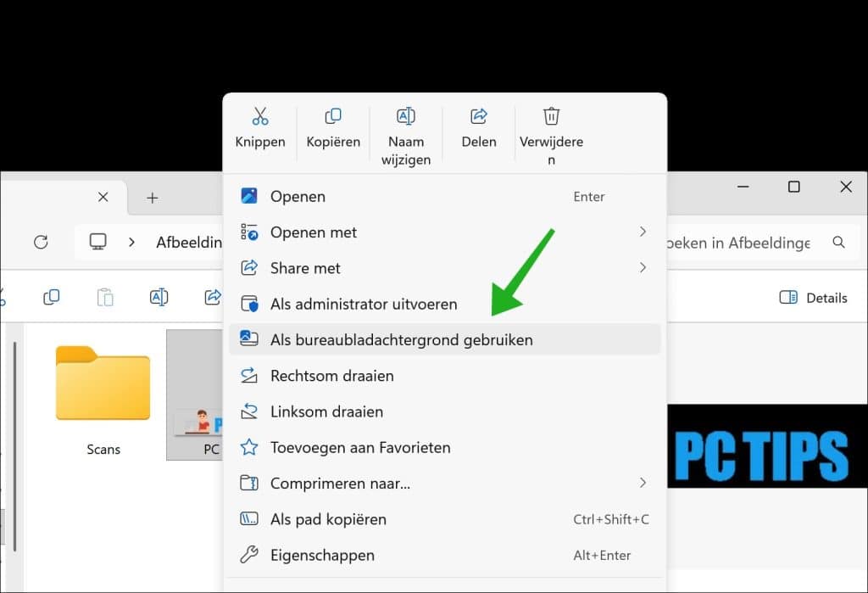Open a new tab with the plus button
The width and height of the screenshot is (868, 593).
(152, 197)
